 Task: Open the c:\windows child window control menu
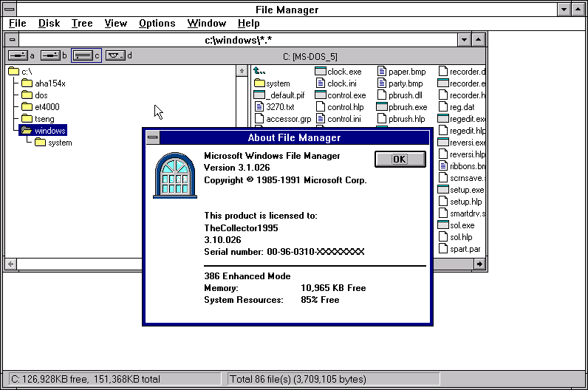(13, 40)
